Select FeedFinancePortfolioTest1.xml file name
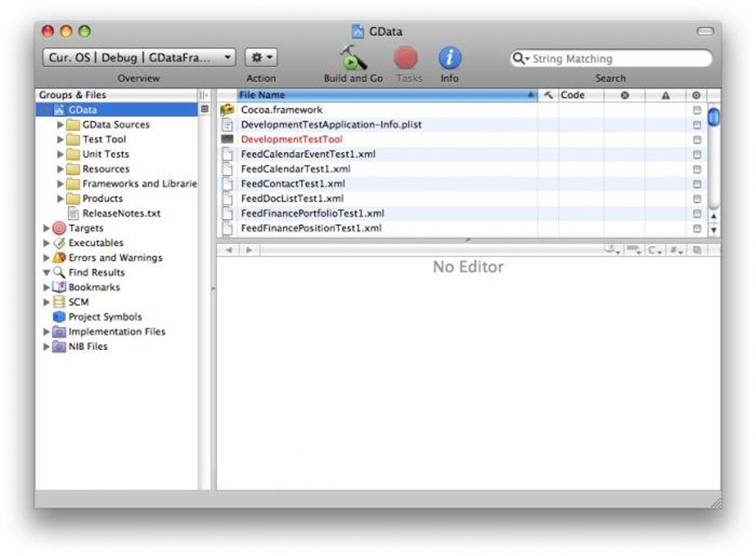The width and height of the screenshot is (756, 556). 313,214
